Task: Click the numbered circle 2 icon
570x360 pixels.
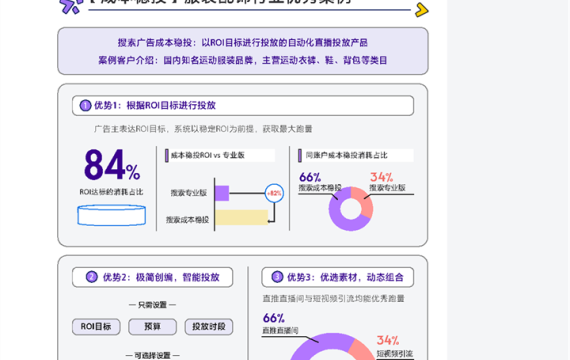Action: (x=92, y=277)
